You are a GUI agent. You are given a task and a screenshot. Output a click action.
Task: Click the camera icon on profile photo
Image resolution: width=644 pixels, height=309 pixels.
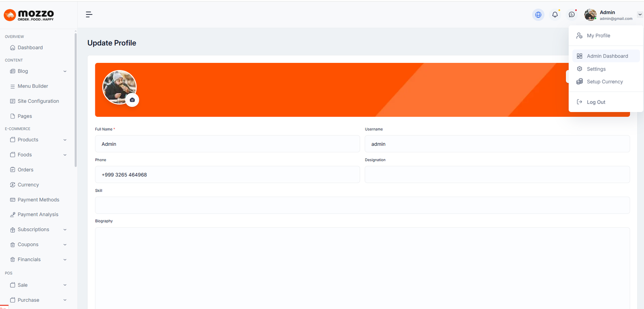click(x=132, y=100)
